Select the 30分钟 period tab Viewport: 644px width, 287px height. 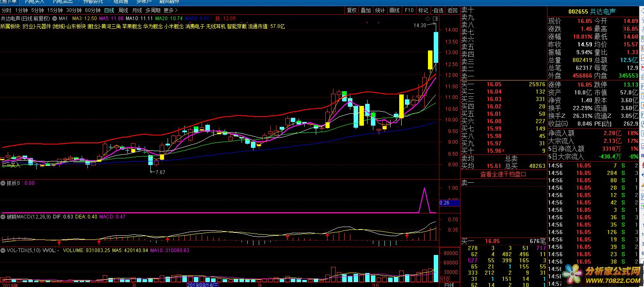click(74, 10)
